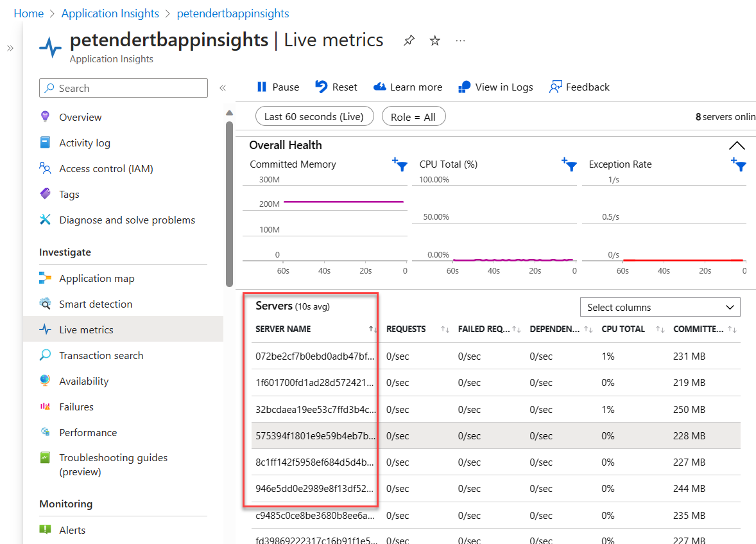This screenshot has width=756, height=544.
Task: Click the 231 MB committed memory value
Action: (689, 356)
